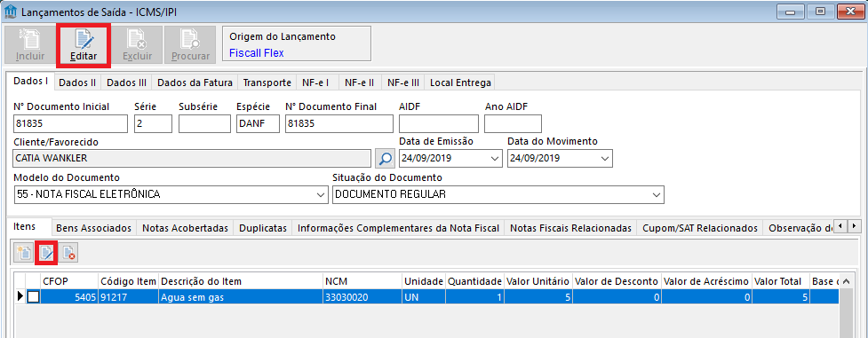This screenshot has height=338, width=868.
Task: Switch to the Dados II tab
Action: click(x=77, y=83)
